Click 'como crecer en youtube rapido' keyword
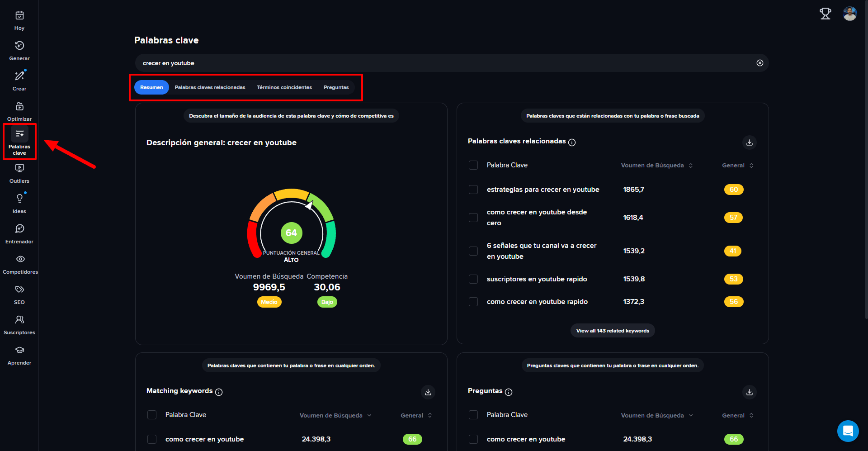Screen dimensions: 868x451 [538, 302]
